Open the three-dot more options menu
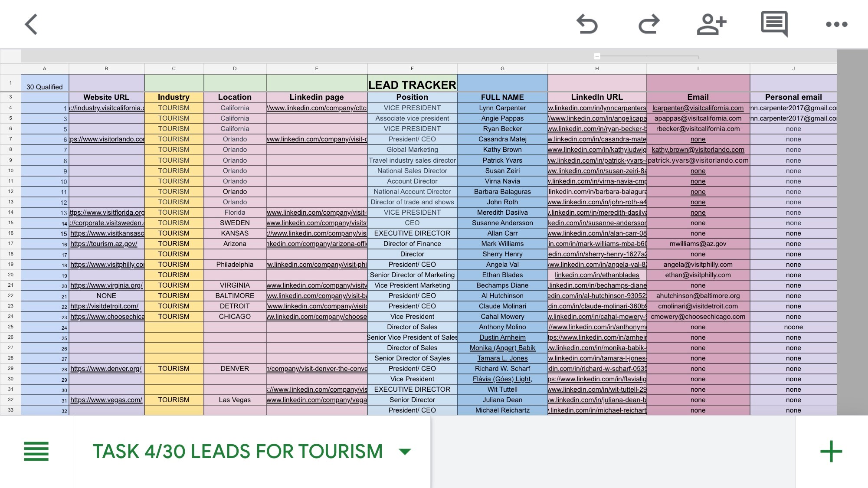 pyautogui.click(x=836, y=24)
